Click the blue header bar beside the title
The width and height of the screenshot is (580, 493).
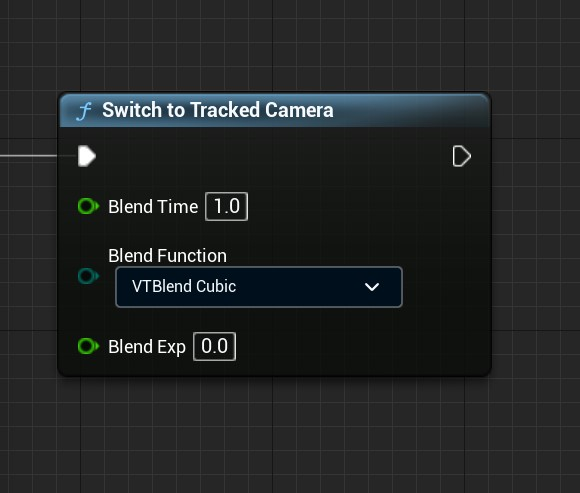[411, 110]
